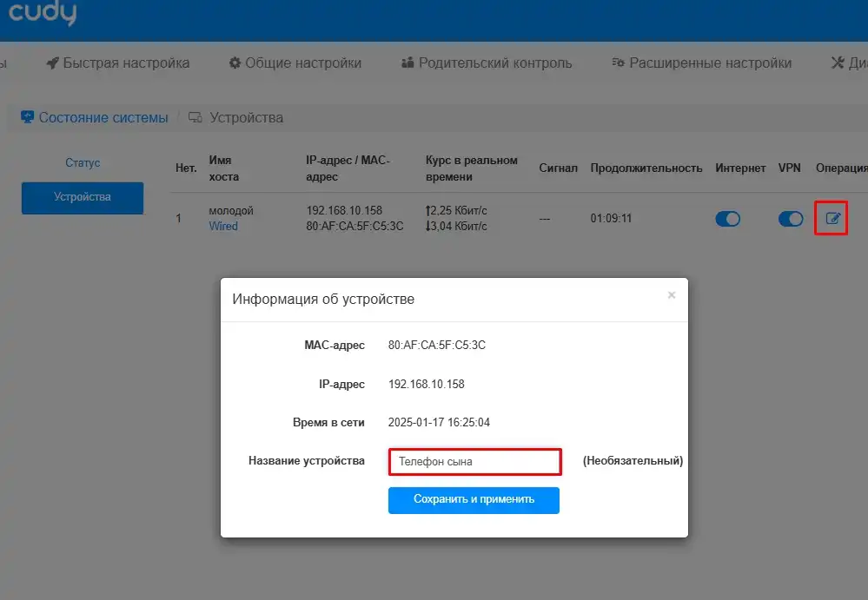The width and height of the screenshot is (868, 600).
Task: Click the devices icon beside Устройства breadcrumb
Action: (x=195, y=117)
